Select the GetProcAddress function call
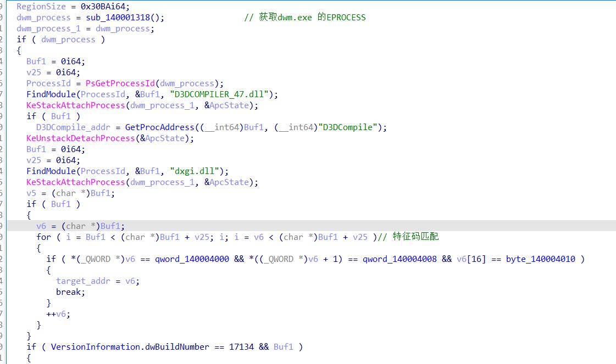The image size is (616, 364). coord(159,127)
